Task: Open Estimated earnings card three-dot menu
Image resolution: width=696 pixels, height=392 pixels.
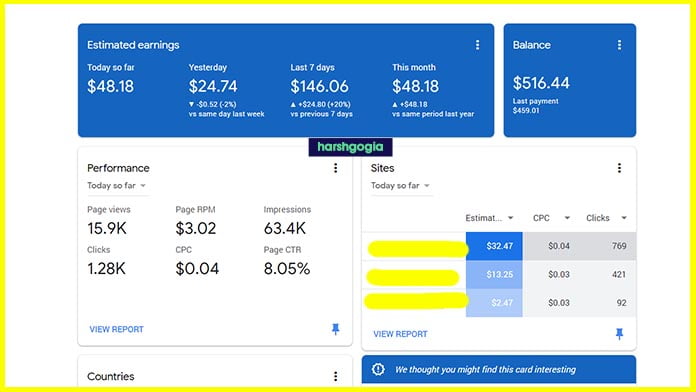Action: pos(477,45)
